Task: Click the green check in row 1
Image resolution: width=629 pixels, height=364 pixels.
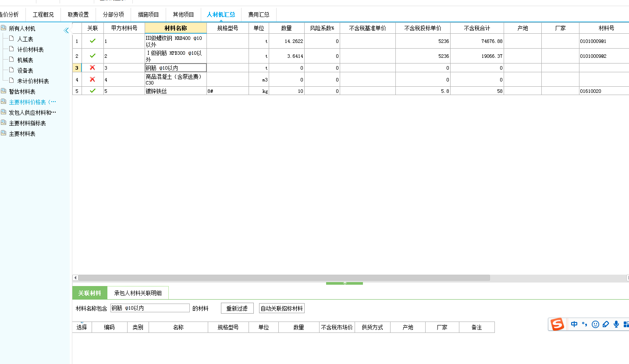Action: (92, 41)
